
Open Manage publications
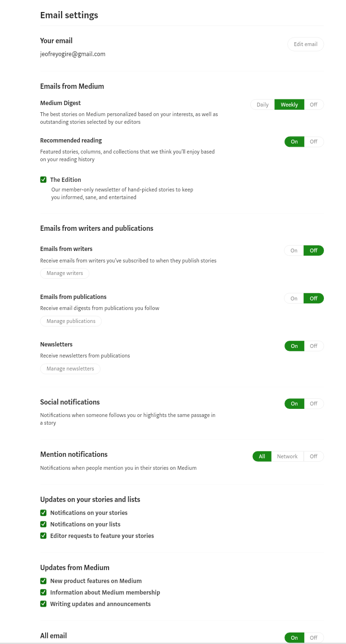[x=71, y=321]
